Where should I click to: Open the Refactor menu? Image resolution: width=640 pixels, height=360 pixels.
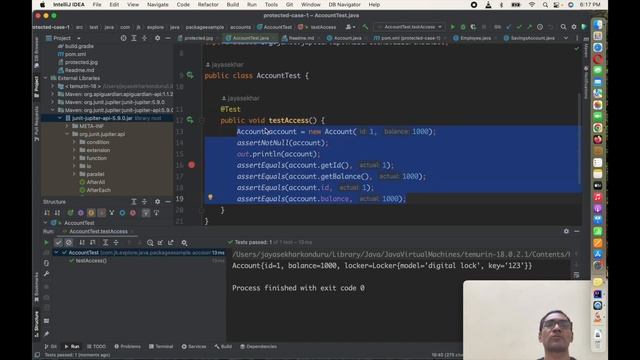point(208,4)
